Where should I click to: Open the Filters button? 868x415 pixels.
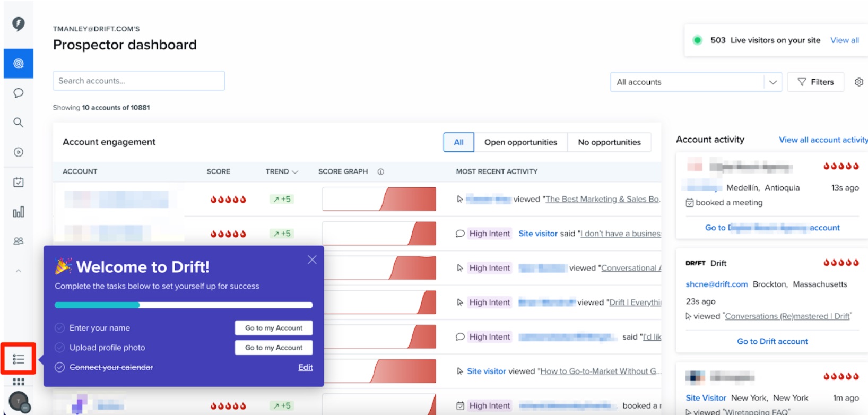pos(815,82)
